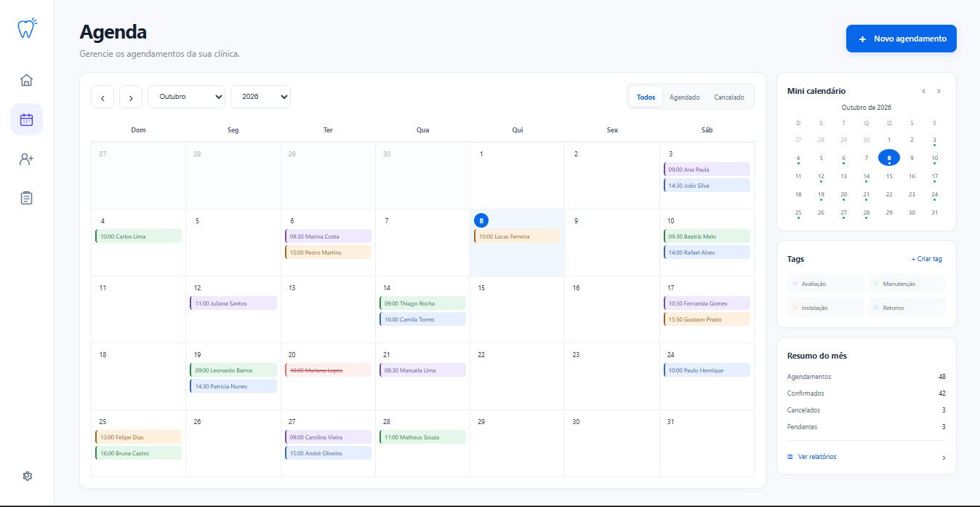Select day 15 in main calendar
The width and height of the screenshot is (980, 507).
click(x=481, y=288)
